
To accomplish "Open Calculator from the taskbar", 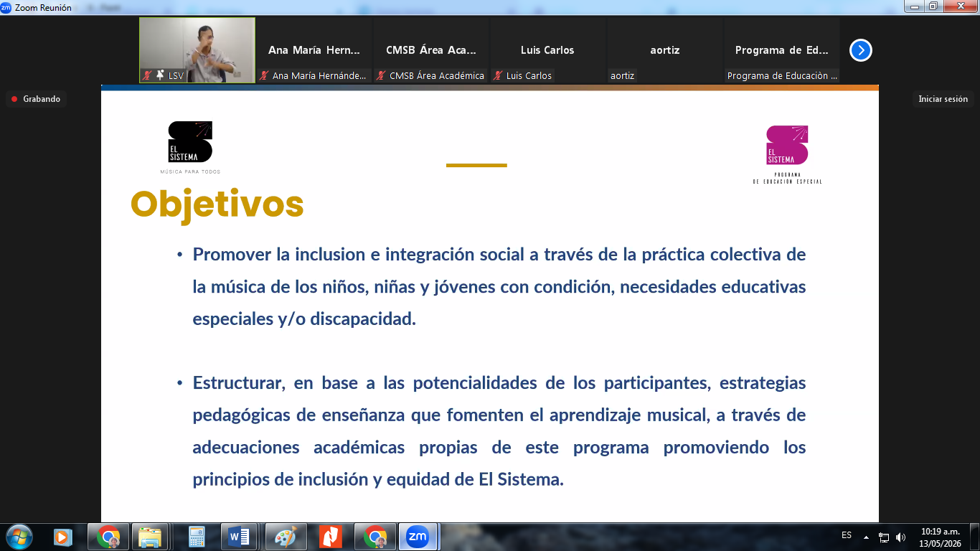I will (x=196, y=537).
